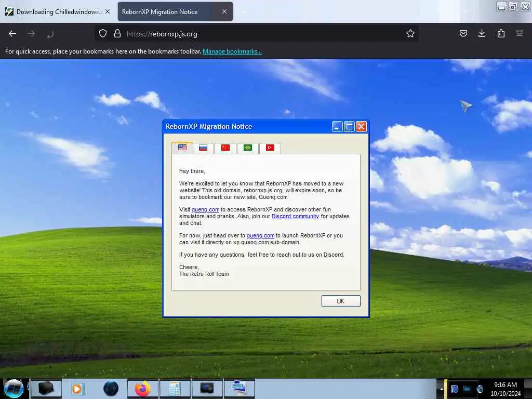
Task: Select the Russian flag language tab
Action: click(203, 148)
